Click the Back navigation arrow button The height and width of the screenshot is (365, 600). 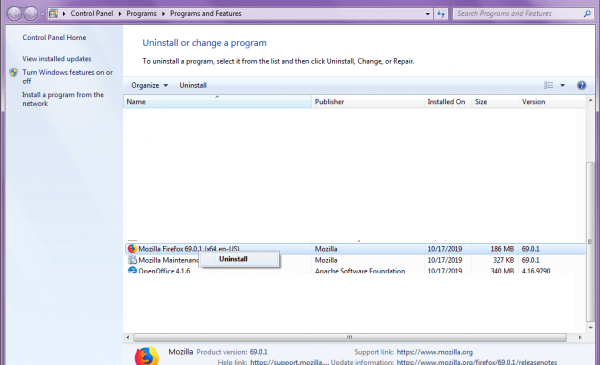pyautogui.click(x=14, y=14)
